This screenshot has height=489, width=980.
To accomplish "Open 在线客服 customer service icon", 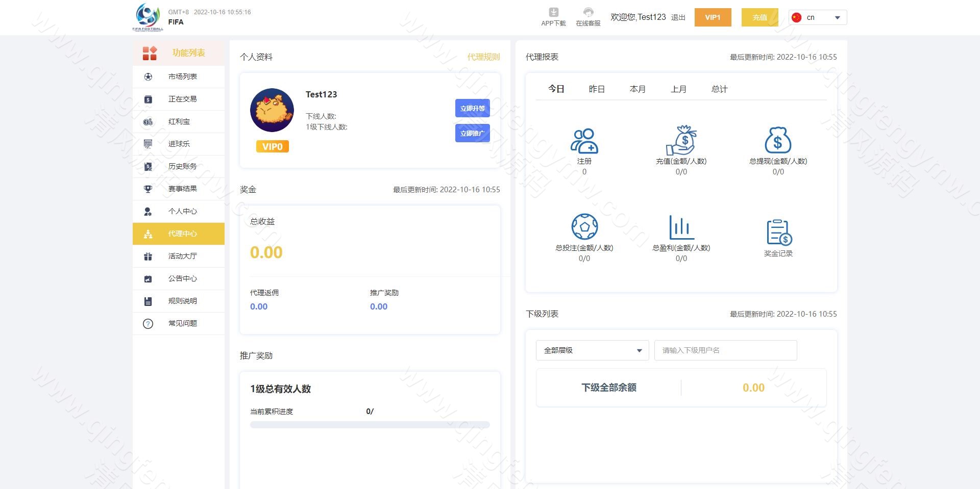I will tap(588, 13).
